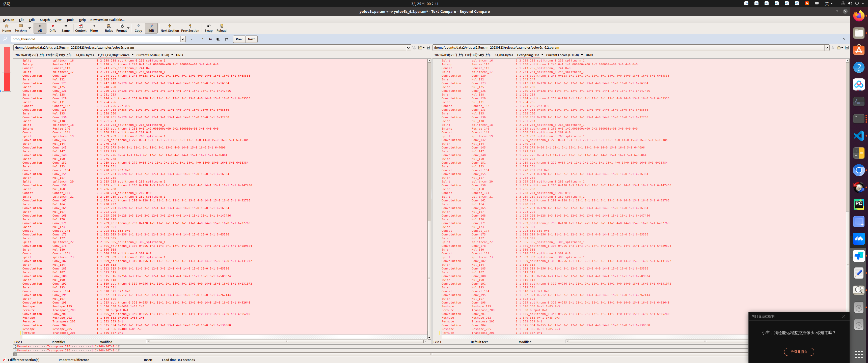Open the Rules dialog icon
This screenshot has width=868, height=363.
click(108, 28)
